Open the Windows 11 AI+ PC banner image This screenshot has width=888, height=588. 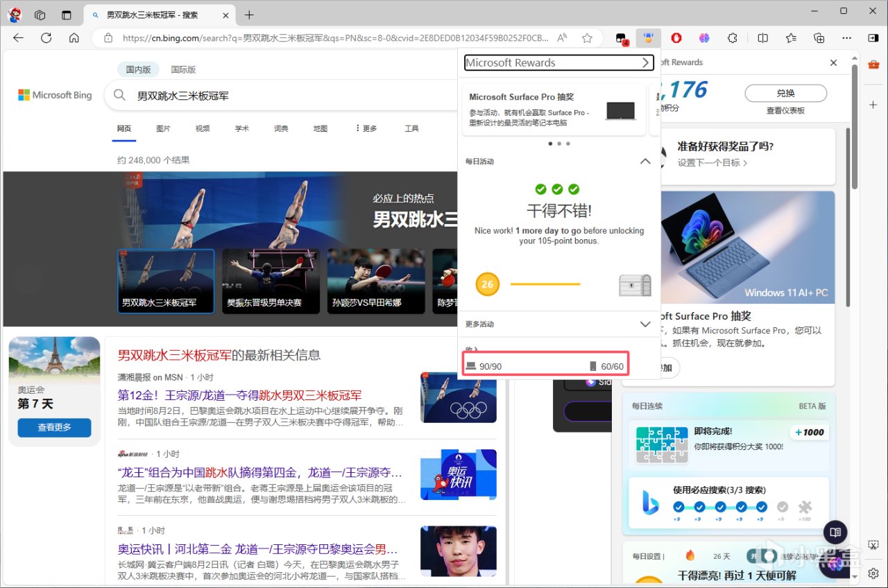[748, 248]
